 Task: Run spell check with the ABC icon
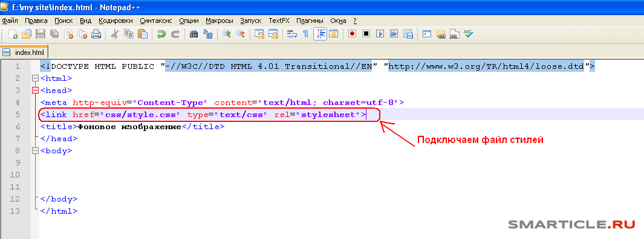[468, 34]
